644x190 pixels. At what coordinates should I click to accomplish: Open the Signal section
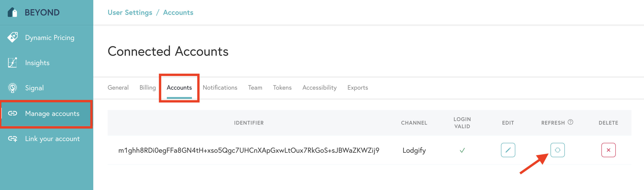(x=34, y=88)
